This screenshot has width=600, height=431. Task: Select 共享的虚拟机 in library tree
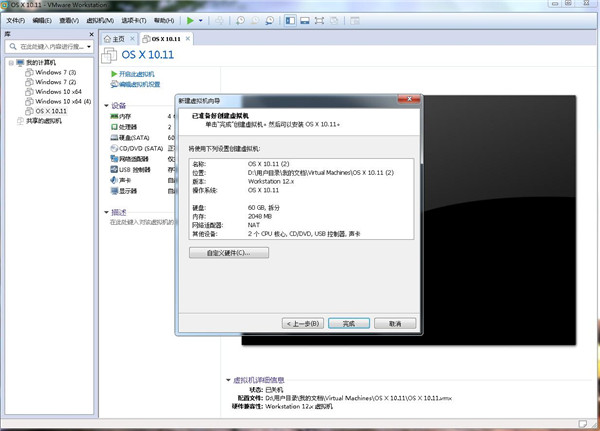pyautogui.click(x=39, y=121)
